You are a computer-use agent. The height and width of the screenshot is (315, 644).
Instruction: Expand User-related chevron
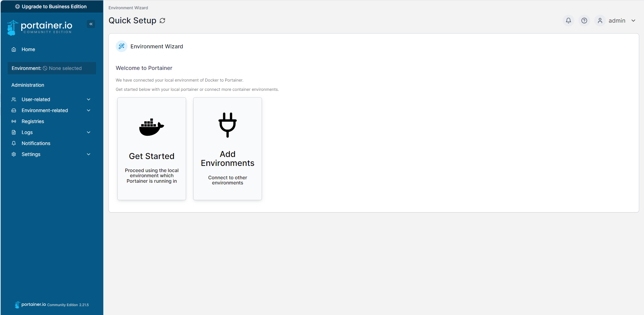tap(89, 99)
